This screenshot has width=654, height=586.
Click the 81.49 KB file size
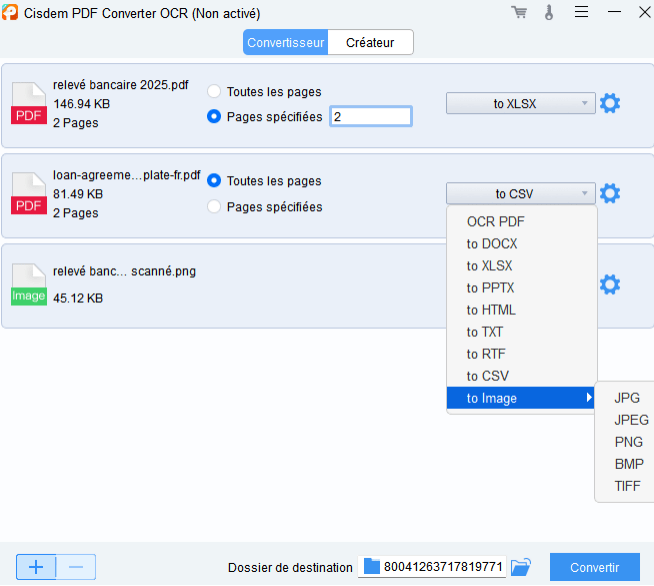pos(78,194)
